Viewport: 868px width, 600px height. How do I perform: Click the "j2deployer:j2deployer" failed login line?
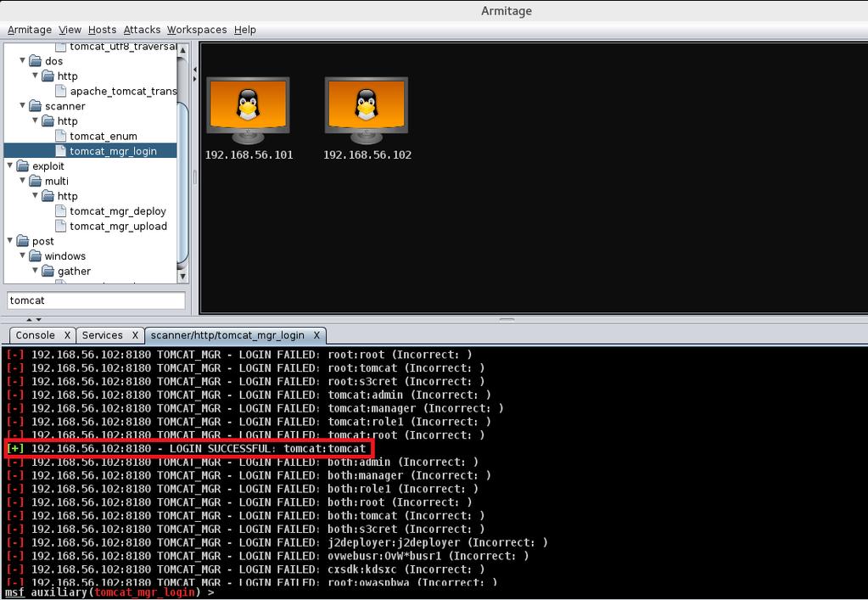(x=277, y=542)
